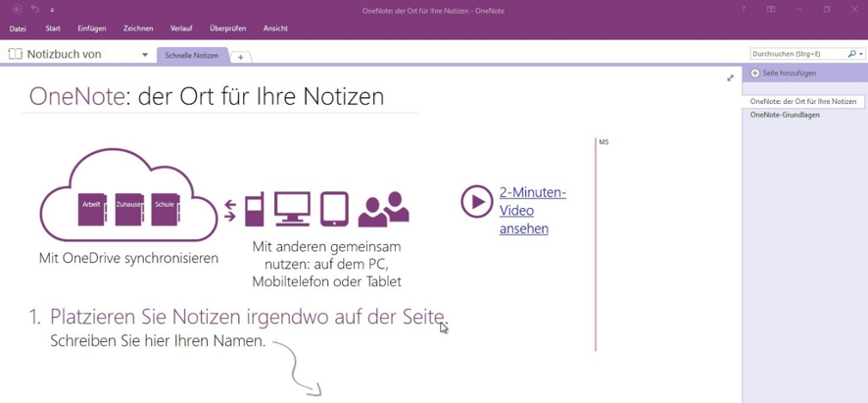Switch to the Ansicht ribbon tab
This screenshot has width=868, height=403.
275,28
